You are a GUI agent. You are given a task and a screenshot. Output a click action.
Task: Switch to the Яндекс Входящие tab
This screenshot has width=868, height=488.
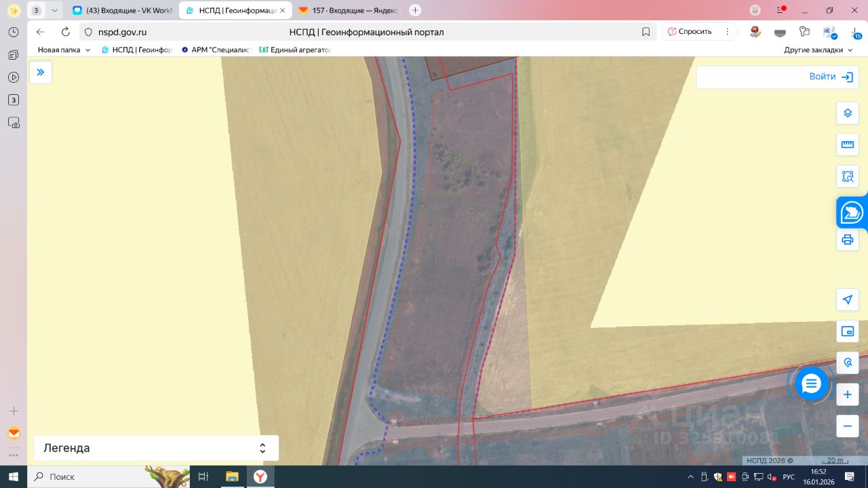pyautogui.click(x=347, y=10)
